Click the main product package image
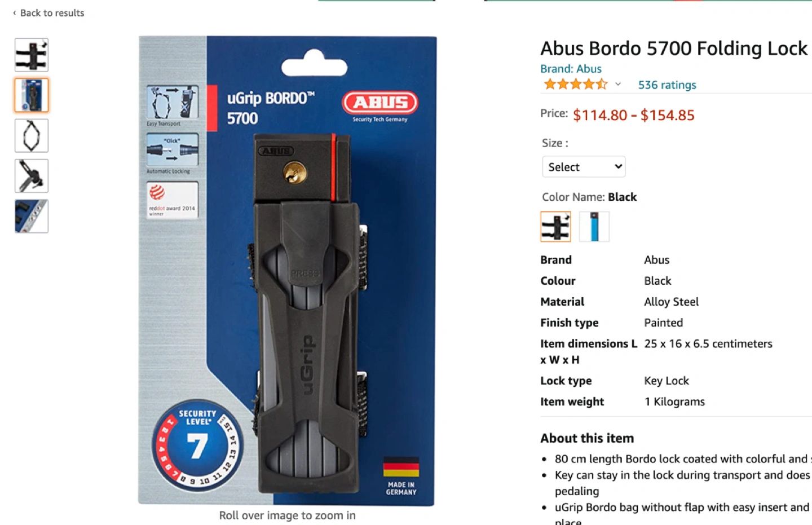 288,271
